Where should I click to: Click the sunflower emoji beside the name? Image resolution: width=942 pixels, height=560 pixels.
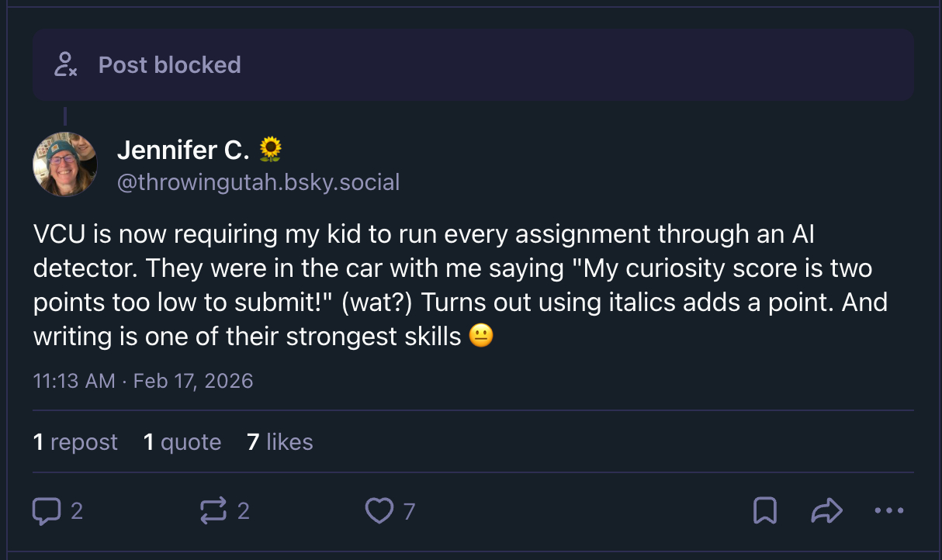tap(270, 149)
